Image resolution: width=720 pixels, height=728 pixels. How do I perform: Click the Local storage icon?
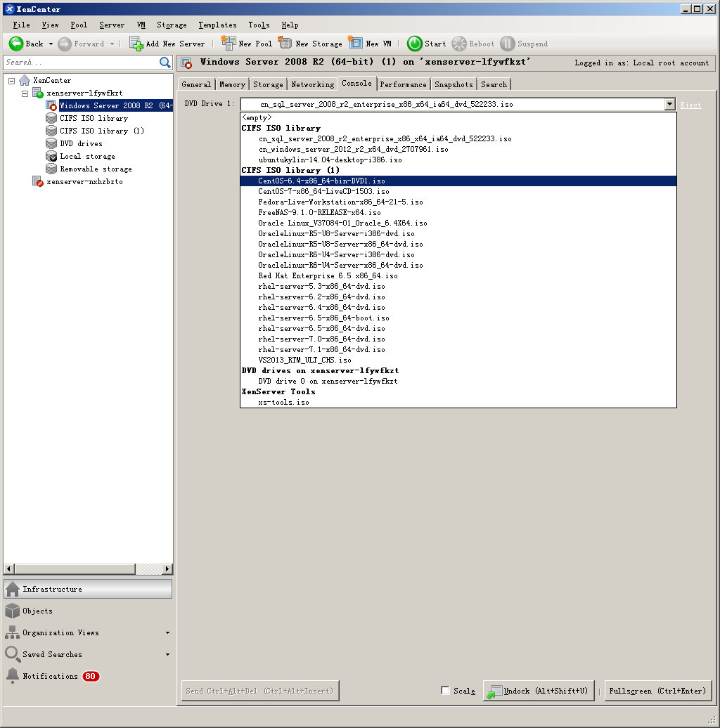point(51,157)
